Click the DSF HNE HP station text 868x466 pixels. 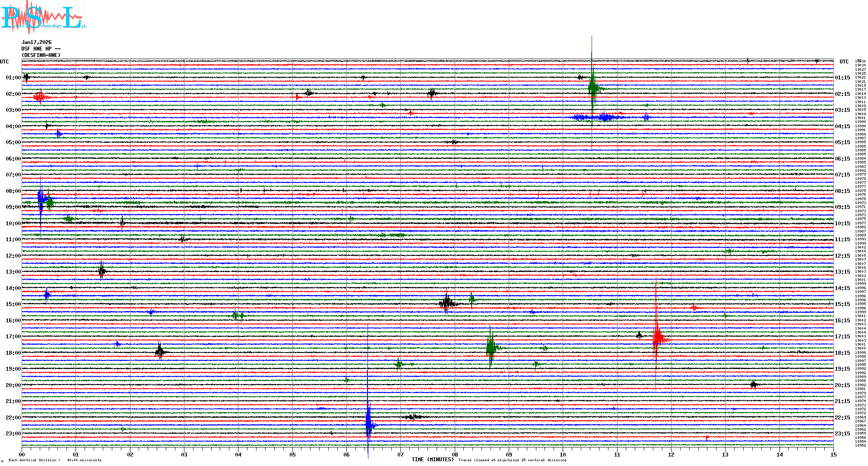click(41, 49)
